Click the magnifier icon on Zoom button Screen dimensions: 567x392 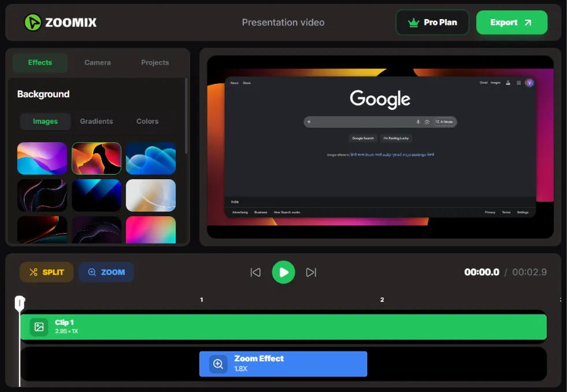coord(92,272)
